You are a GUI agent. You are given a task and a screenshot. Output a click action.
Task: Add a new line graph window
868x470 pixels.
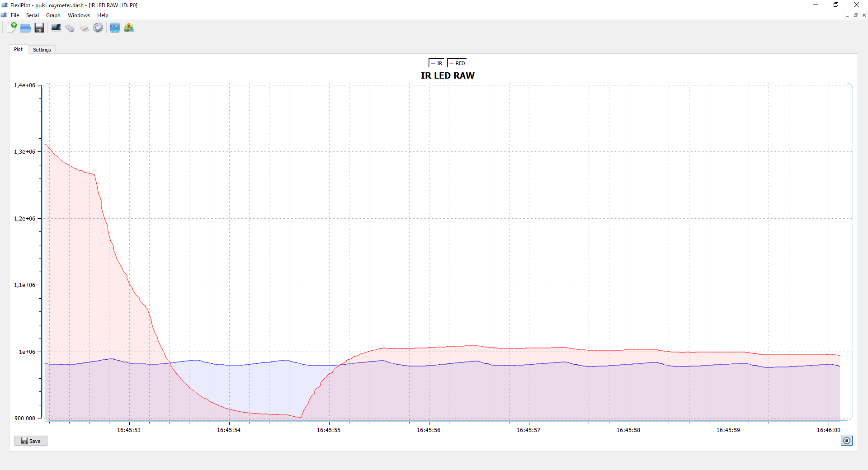tap(115, 28)
